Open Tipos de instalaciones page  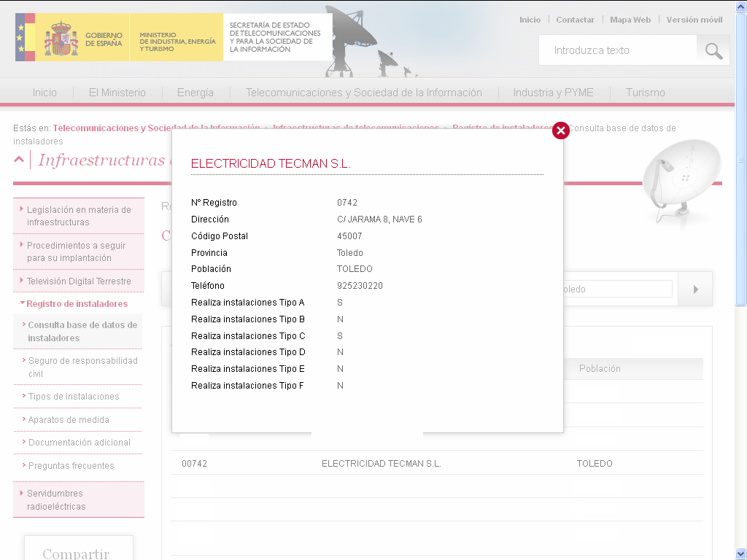coord(74,397)
